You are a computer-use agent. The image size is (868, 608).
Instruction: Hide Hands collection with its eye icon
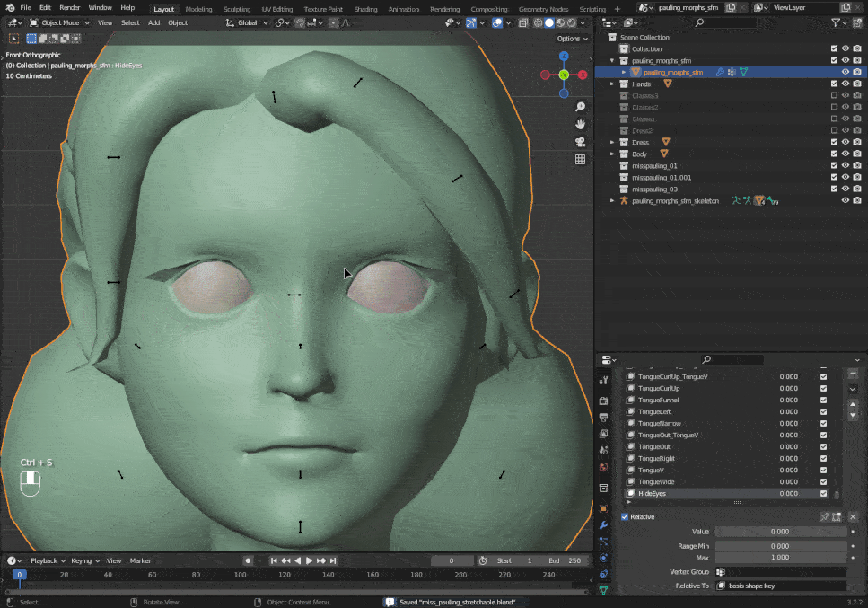(845, 84)
